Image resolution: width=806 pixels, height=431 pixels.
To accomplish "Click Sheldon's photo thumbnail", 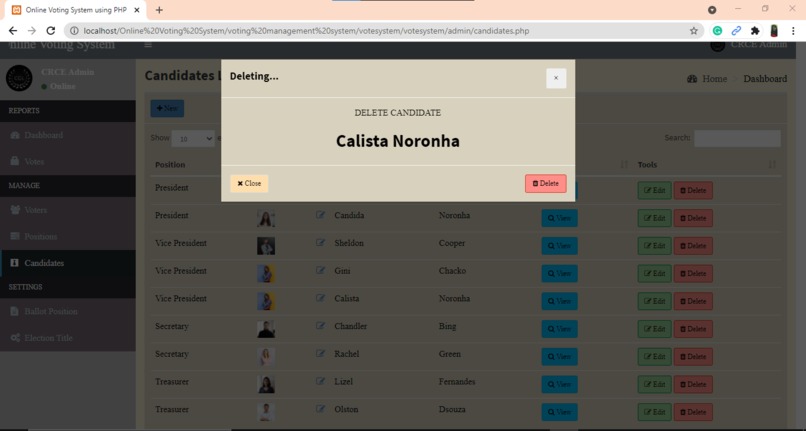I will pyautogui.click(x=266, y=246).
